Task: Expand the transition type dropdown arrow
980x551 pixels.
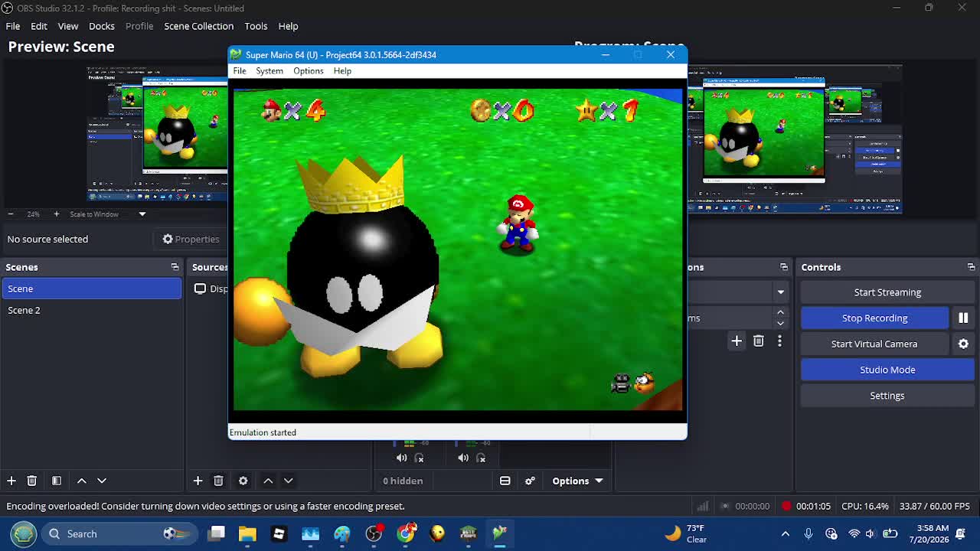Action: (x=780, y=292)
